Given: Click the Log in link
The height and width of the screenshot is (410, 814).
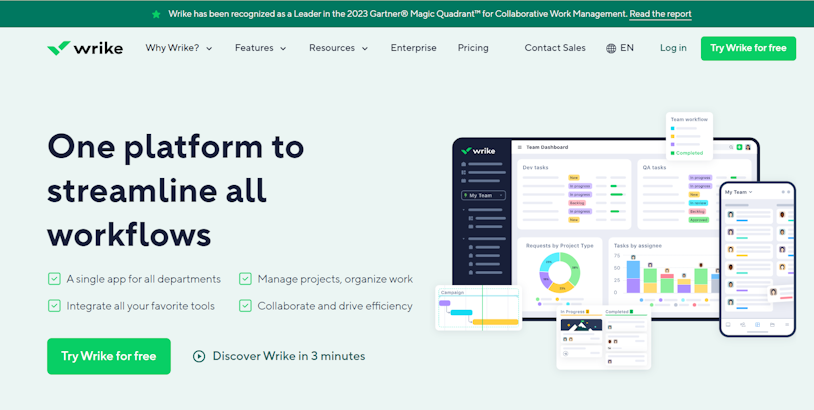Looking at the screenshot, I should [x=673, y=48].
